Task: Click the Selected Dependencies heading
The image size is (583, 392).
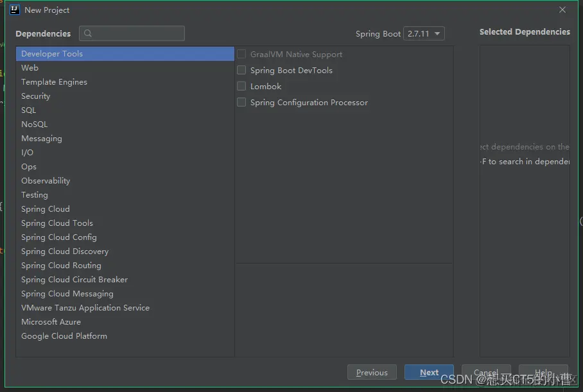Action: click(525, 32)
